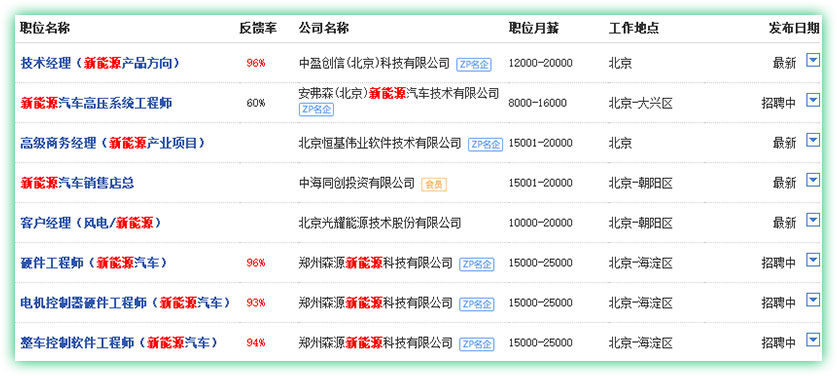The height and width of the screenshot is (376, 837).
Task: Open the 客户经理（风电/新能源）job link
Action: [x=91, y=223]
